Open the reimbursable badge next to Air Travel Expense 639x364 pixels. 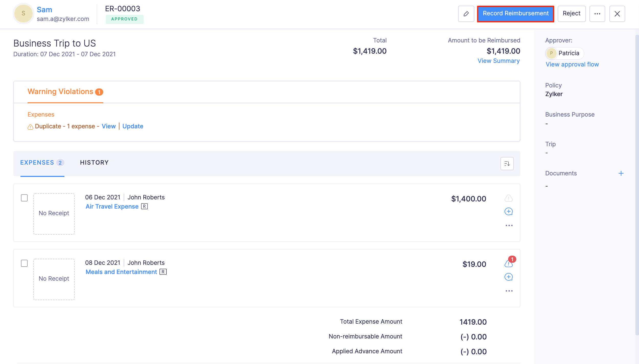coord(145,206)
